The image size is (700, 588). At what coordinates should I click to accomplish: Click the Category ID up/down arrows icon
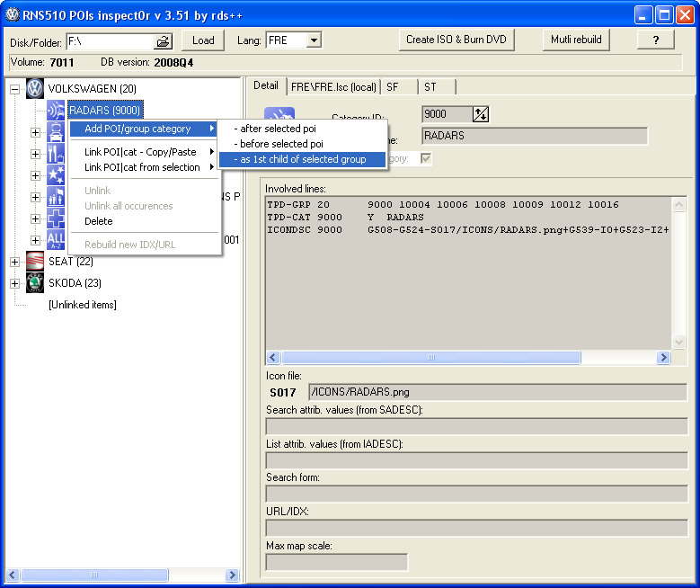click(x=481, y=113)
